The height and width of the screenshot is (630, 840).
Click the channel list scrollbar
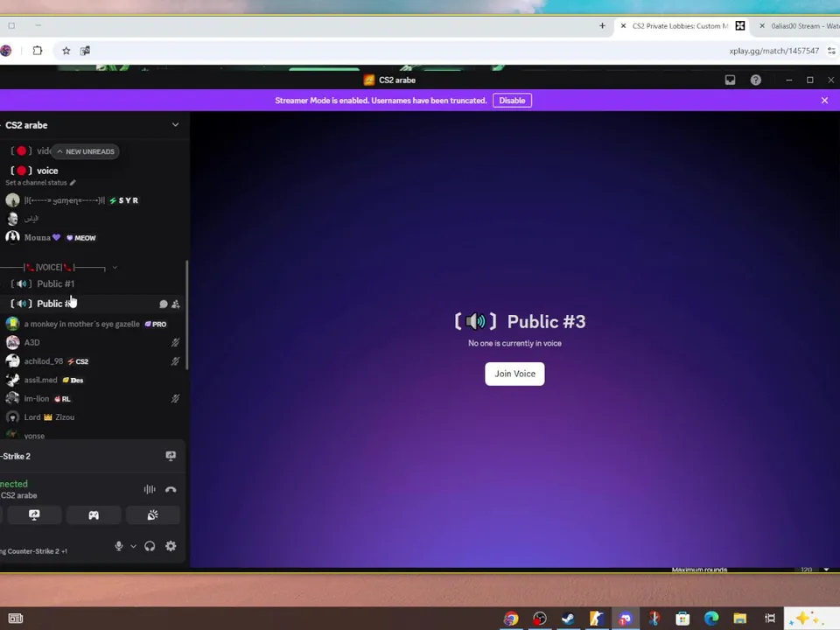click(x=187, y=315)
